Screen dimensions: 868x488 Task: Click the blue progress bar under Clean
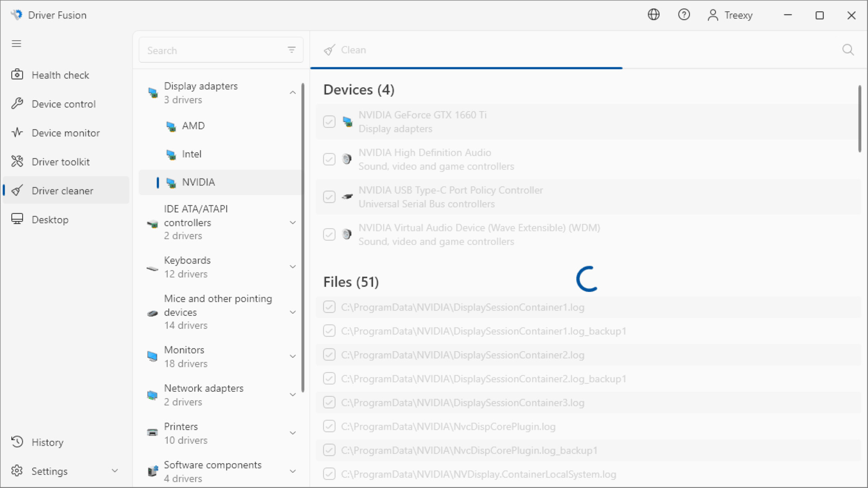point(466,68)
